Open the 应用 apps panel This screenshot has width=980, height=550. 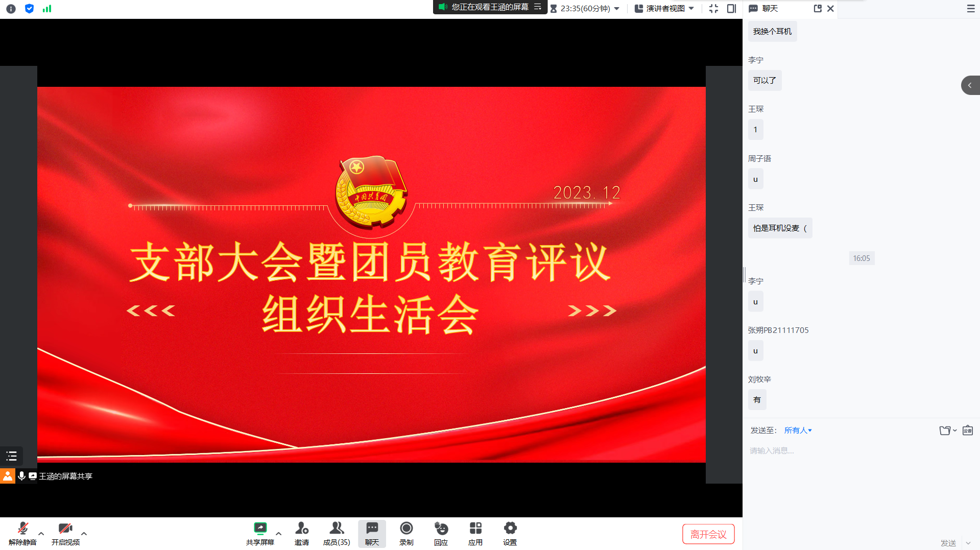(x=475, y=534)
